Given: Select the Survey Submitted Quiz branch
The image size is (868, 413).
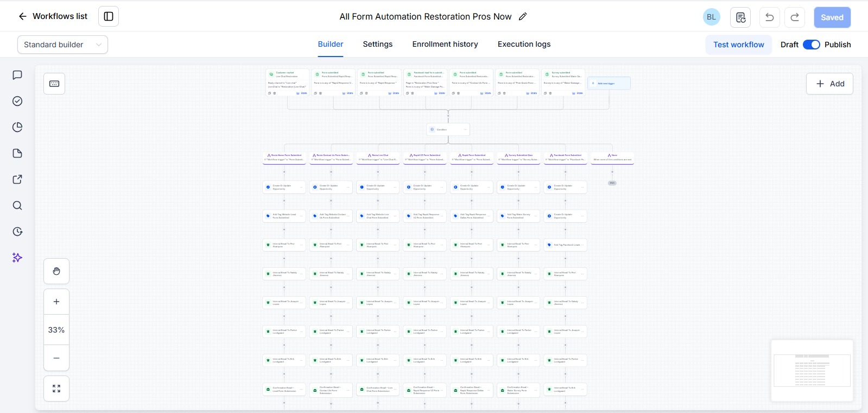Looking at the screenshot, I should tap(518, 158).
